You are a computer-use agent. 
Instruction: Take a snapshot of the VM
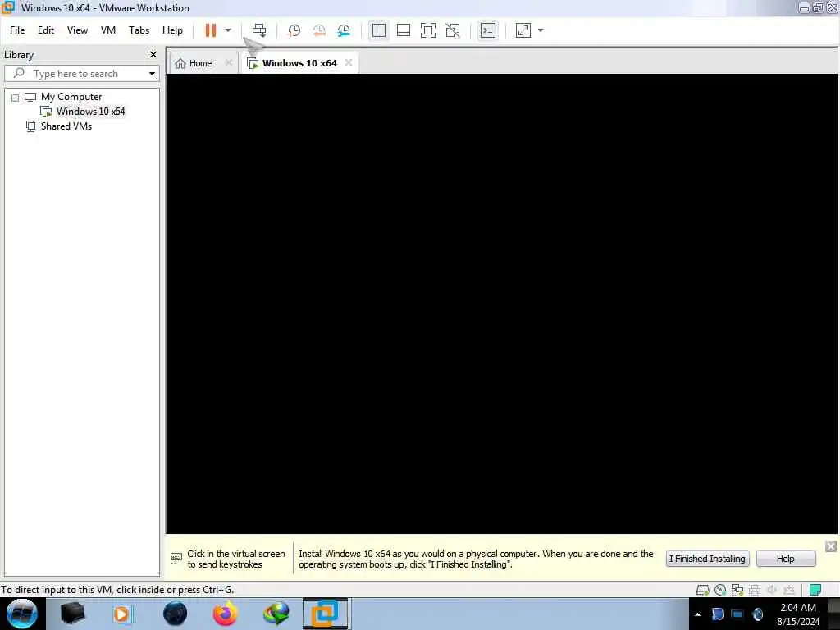point(294,30)
